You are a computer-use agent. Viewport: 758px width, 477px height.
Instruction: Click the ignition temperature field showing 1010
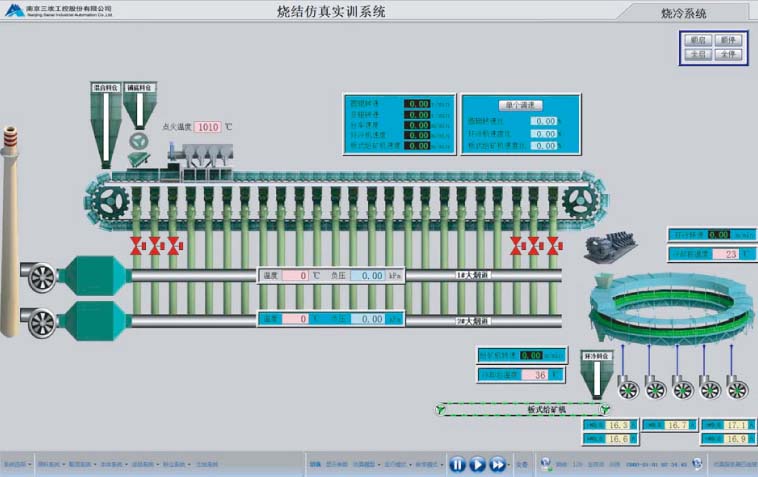click(x=208, y=127)
